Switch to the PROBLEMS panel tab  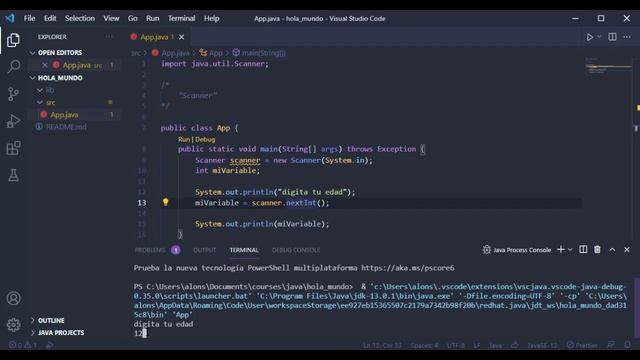click(x=157, y=250)
